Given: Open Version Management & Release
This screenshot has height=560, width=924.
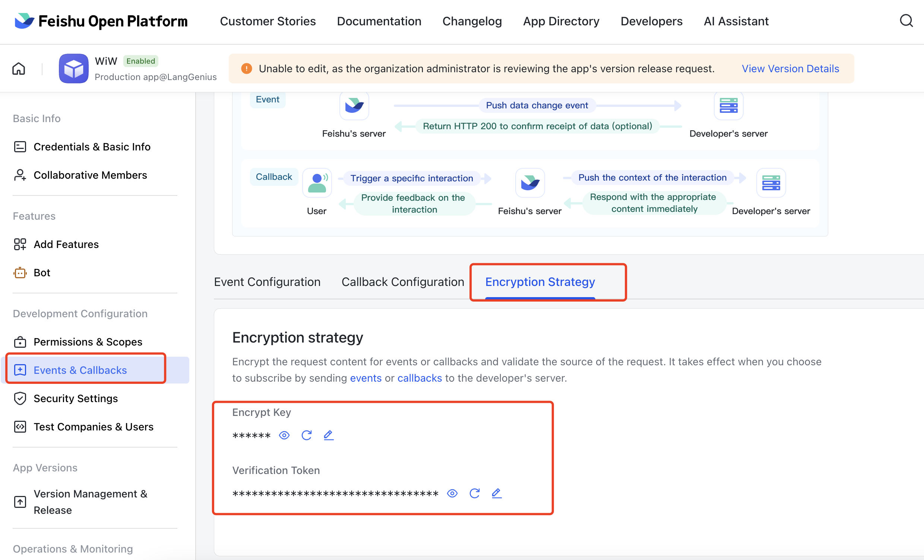Looking at the screenshot, I should point(90,502).
